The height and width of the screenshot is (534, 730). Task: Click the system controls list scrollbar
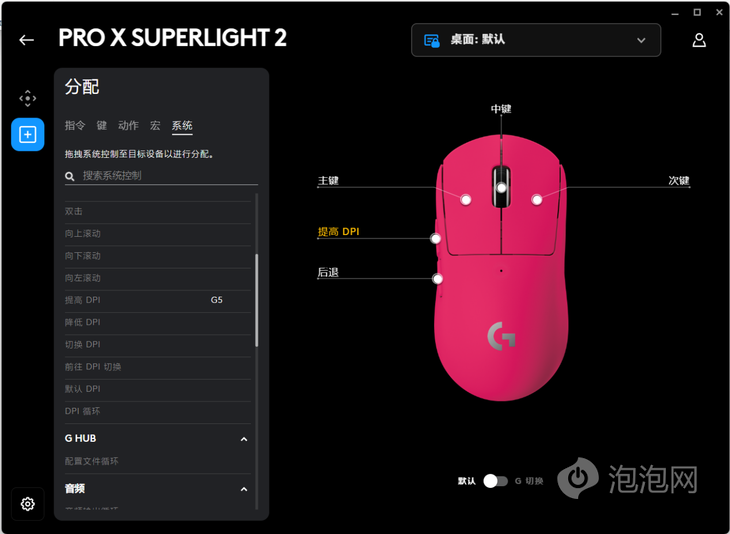(257, 300)
